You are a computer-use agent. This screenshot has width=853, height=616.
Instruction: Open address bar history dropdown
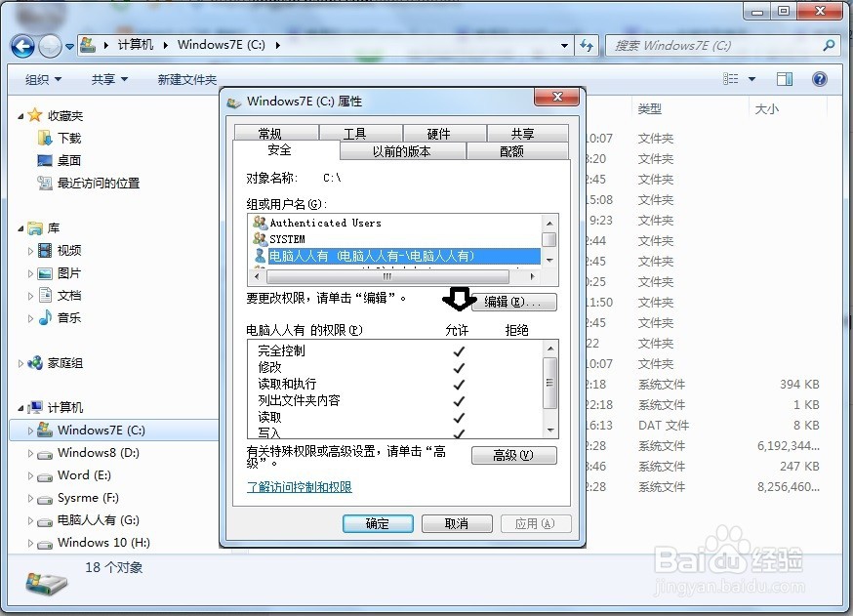(565, 46)
